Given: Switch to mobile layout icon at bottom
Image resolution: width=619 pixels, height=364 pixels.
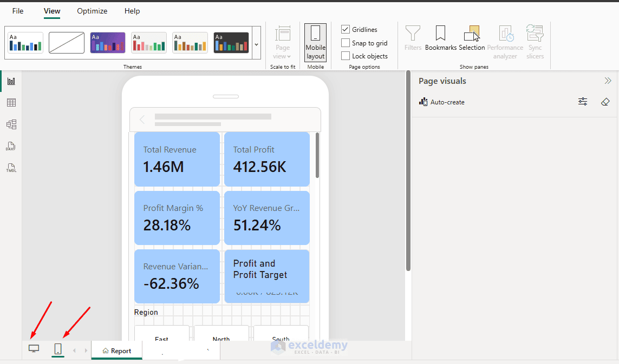Looking at the screenshot, I should click(57, 349).
